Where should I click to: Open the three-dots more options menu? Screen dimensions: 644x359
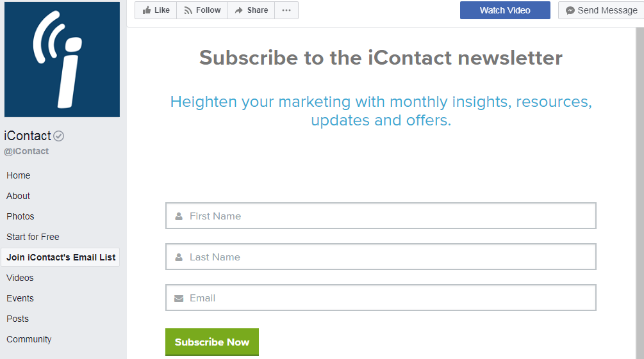coord(286,10)
